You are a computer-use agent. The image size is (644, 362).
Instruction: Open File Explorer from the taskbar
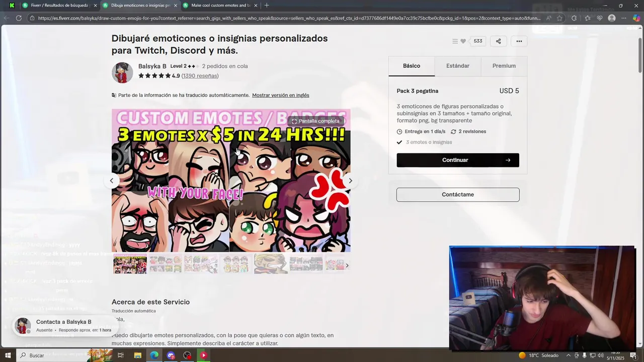click(x=137, y=355)
